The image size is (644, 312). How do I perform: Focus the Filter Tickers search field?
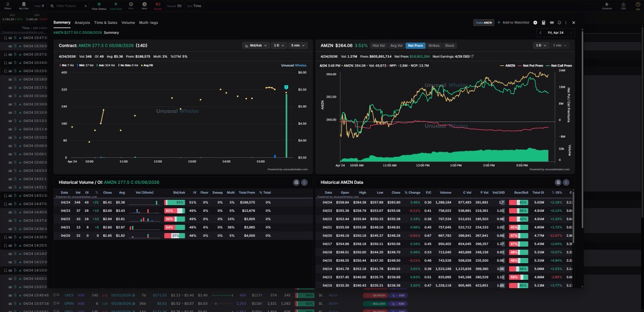click(69, 6)
